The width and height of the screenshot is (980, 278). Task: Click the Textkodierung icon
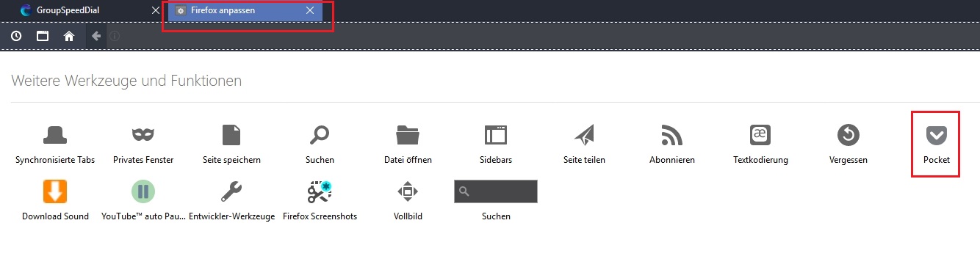coord(760,135)
